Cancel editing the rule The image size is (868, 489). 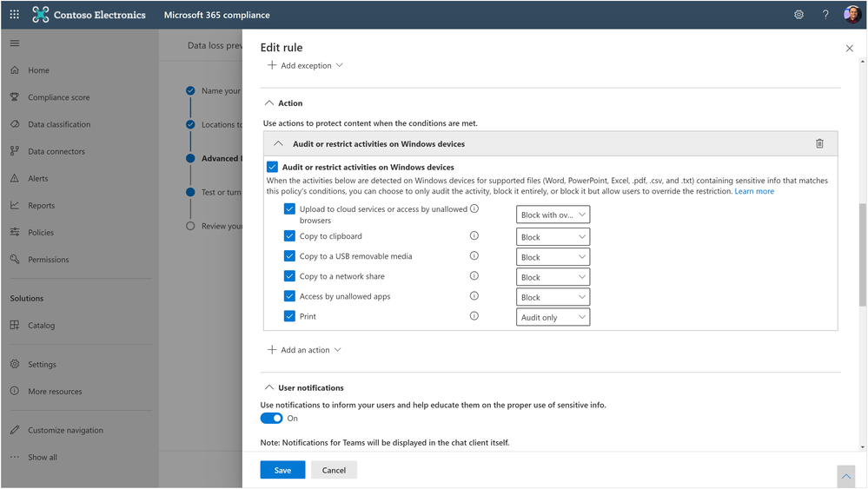[x=334, y=470]
